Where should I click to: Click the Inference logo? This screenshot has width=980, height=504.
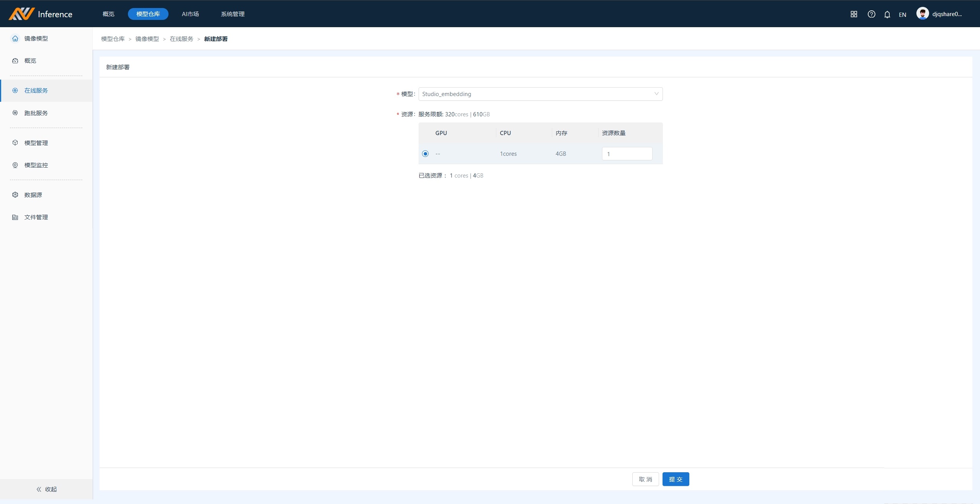click(41, 14)
